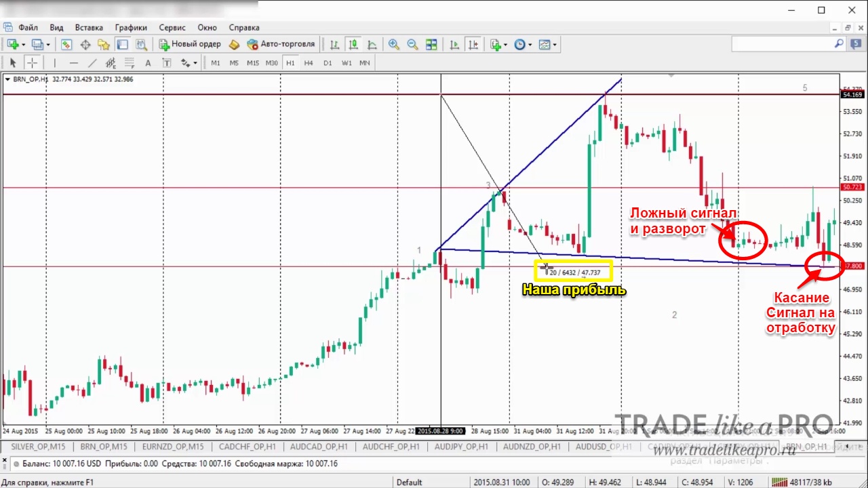Switch chart to line chart type

pyautogui.click(x=372, y=45)
